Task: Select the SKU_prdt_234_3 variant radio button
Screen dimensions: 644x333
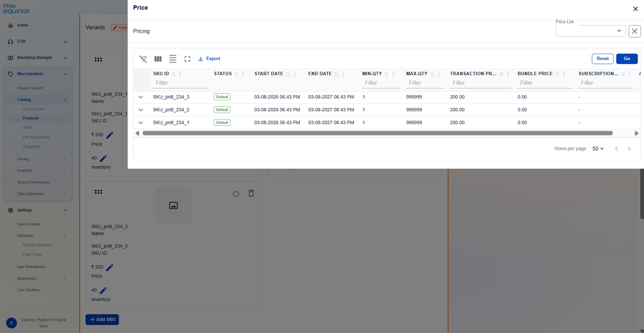Action: [x=236, y=194]
